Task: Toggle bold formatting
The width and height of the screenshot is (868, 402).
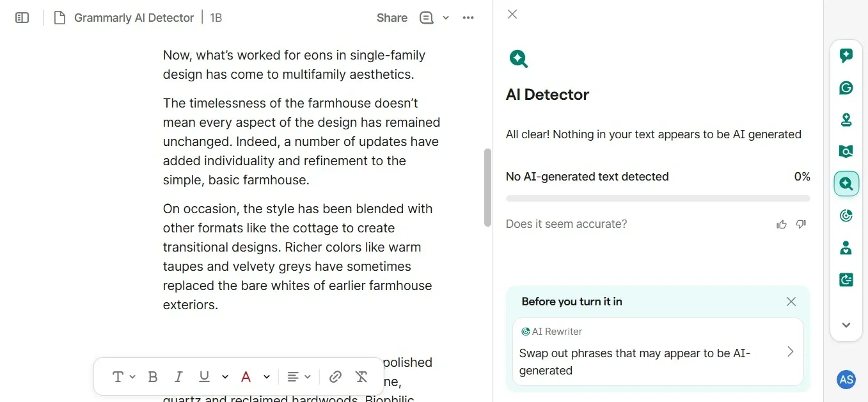Action: point(152,376)
